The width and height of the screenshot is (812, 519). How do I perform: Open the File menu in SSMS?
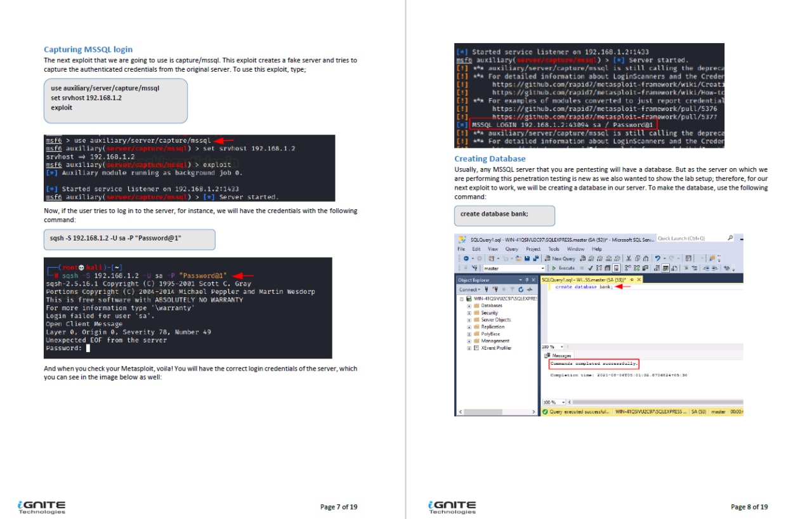pos(461,249)
